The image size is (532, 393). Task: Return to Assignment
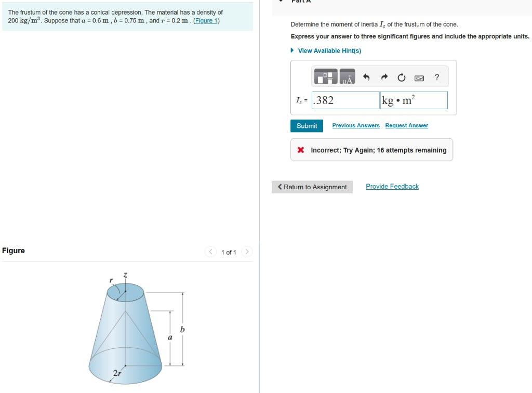(312, 187)
